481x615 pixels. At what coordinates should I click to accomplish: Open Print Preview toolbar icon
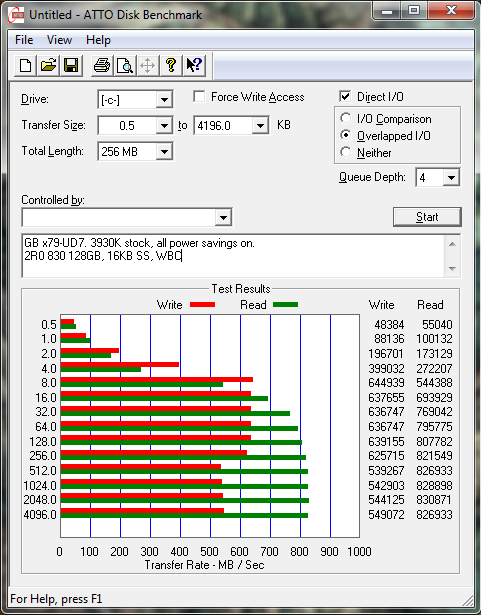[x=124, y=65]
